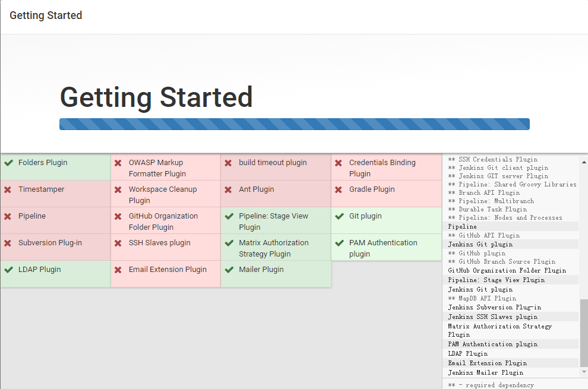Click the green checkmark beside Pipeline: Stage View Plugin

(229, 216)
